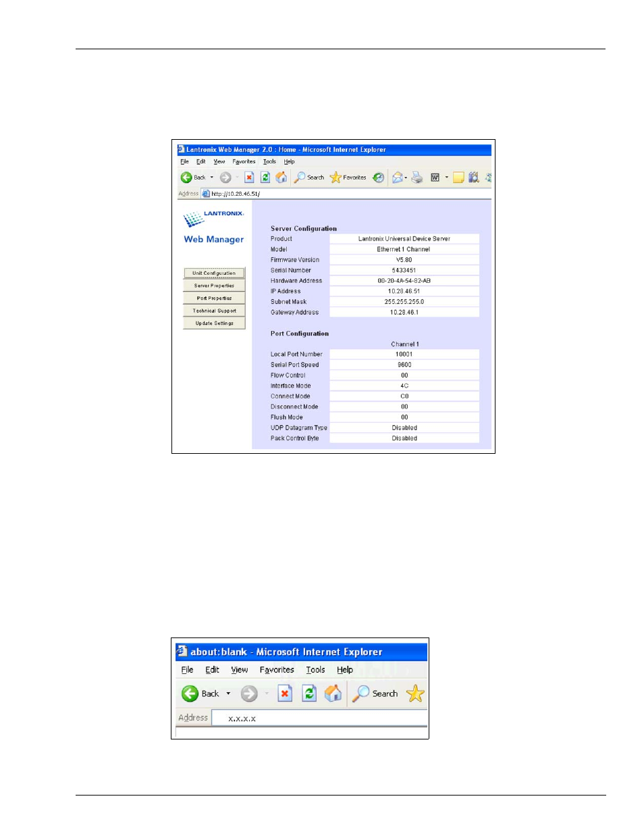Select the Local Port Number value 10001
The height and width of the screenshot is (834, 644).
(x=404, y=355)
